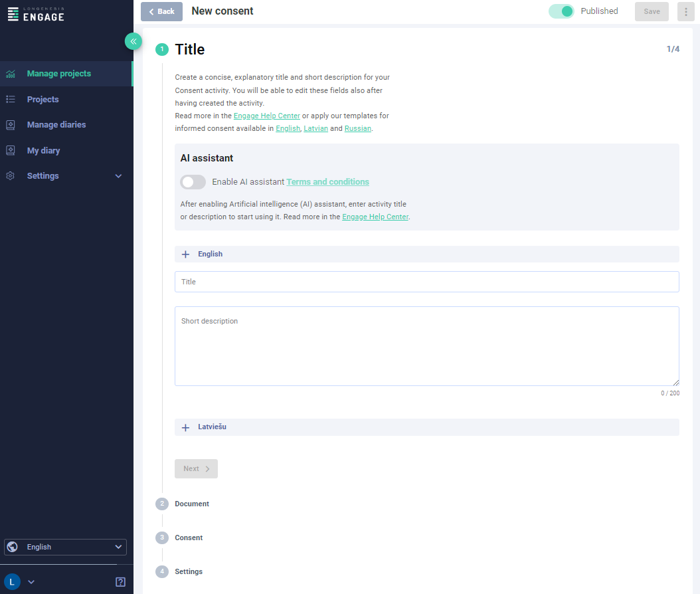Click the Projects list icon in sidebar

point(11,99)
